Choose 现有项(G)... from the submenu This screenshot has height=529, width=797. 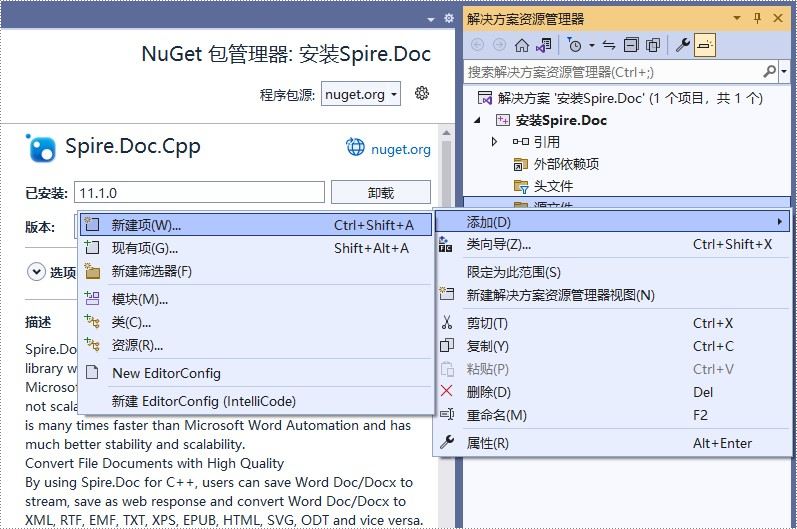click(256, 248)
